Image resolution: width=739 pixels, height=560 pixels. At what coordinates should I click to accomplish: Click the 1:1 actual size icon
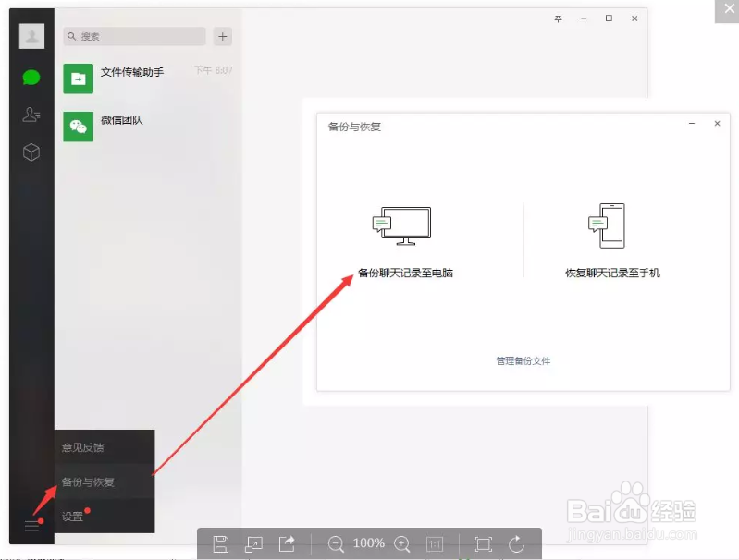point(435,544)
